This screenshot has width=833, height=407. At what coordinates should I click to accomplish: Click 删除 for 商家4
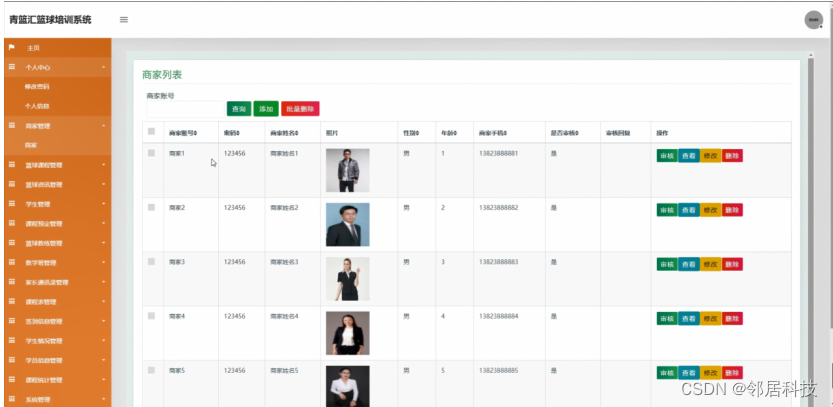[732, 318]
